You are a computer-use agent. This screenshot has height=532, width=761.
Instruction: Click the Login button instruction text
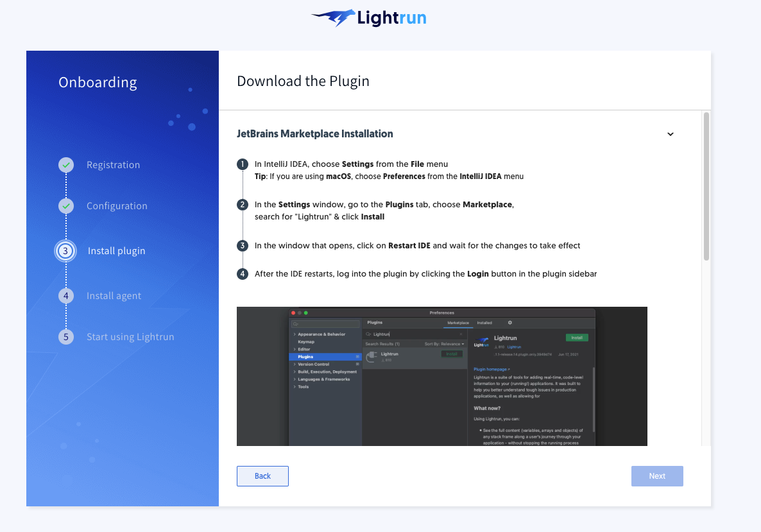tap(425, 274)
